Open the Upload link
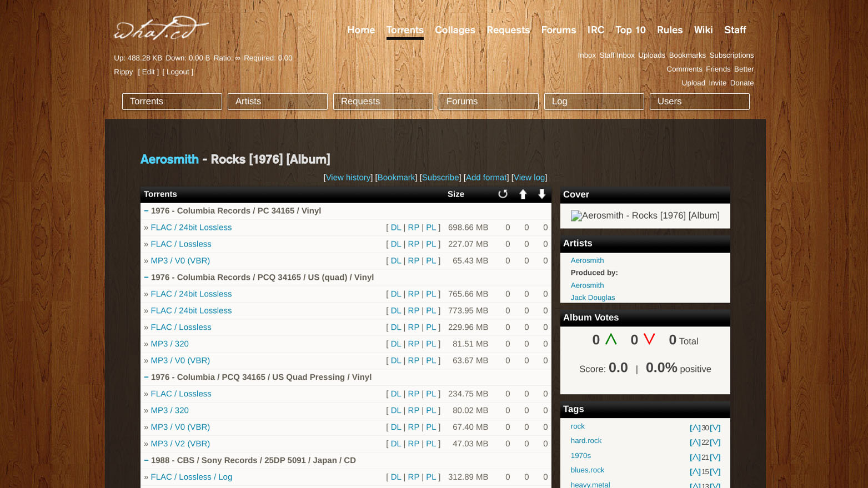This screenshot has width=868, height=488. (x=694, y=83)
